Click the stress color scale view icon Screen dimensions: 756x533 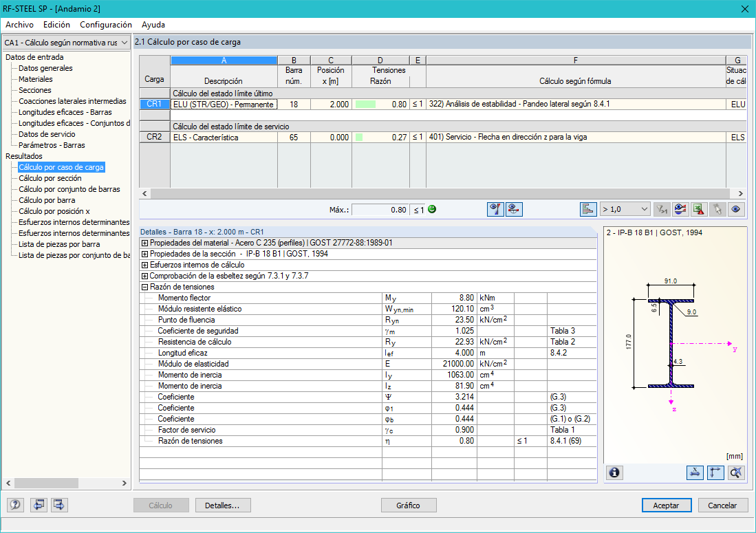pos(495,209)
